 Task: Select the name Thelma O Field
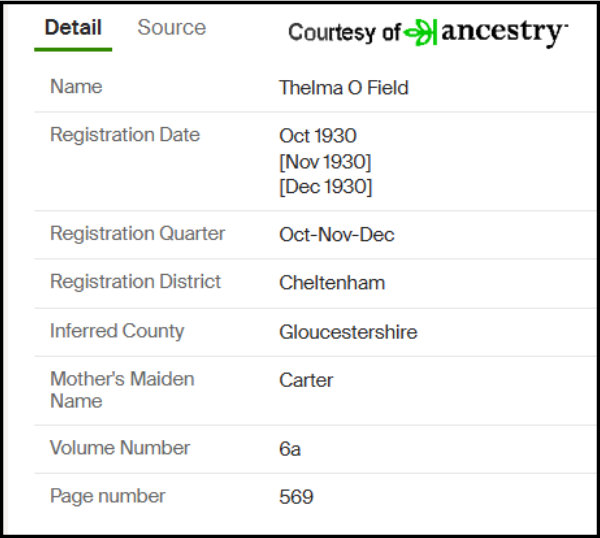344,88
